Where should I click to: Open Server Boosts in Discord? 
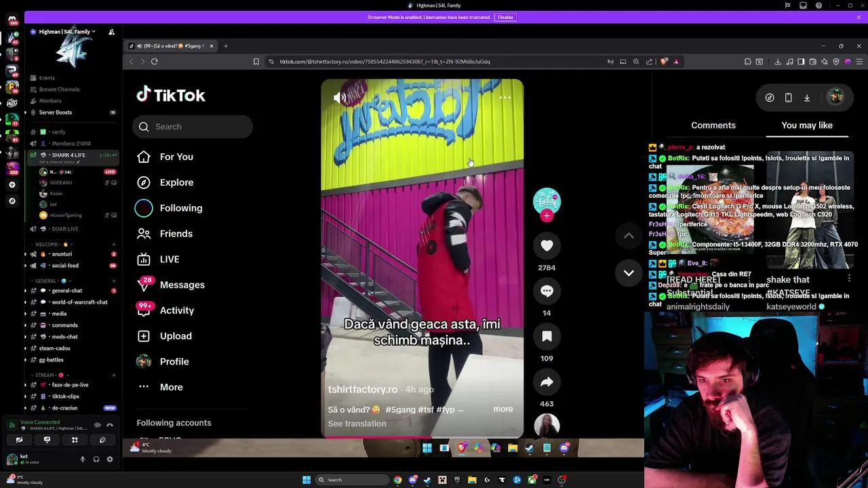(x=55, y=113)
